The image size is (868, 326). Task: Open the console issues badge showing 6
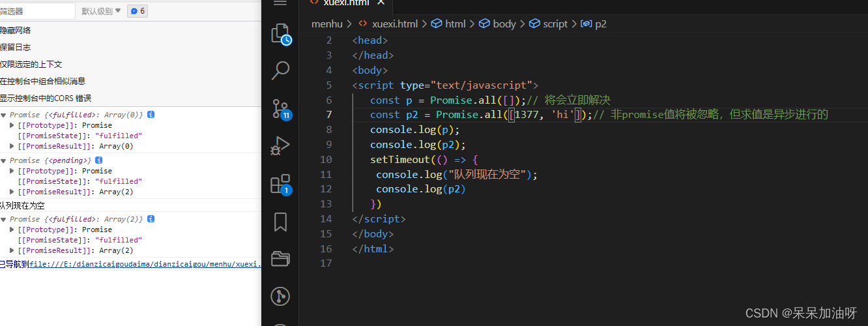(137, 11)
